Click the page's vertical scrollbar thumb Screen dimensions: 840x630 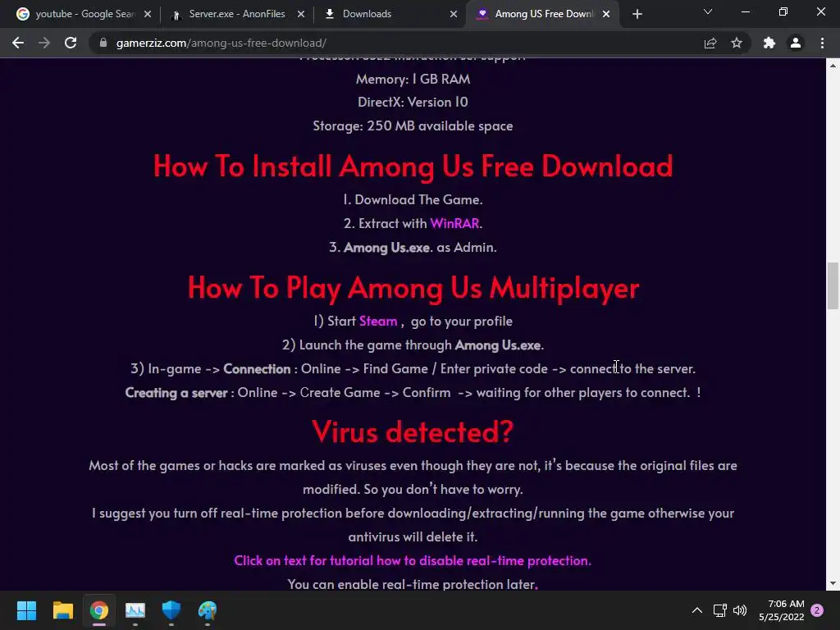tap(833, 285)
